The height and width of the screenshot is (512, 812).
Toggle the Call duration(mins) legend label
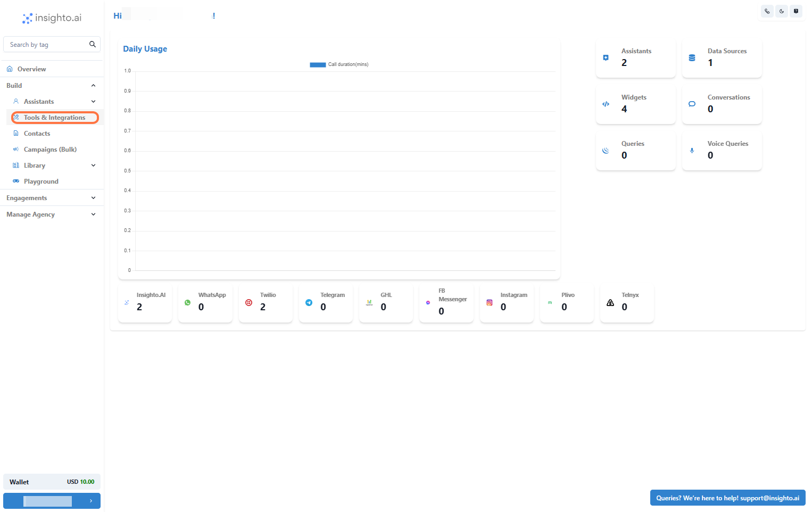[348, 64]
